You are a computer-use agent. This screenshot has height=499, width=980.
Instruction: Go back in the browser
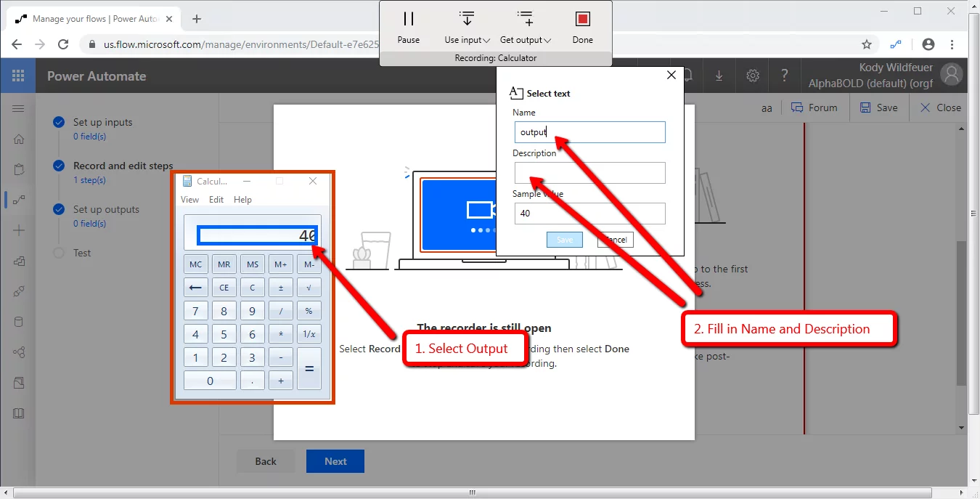coord(17,44)
